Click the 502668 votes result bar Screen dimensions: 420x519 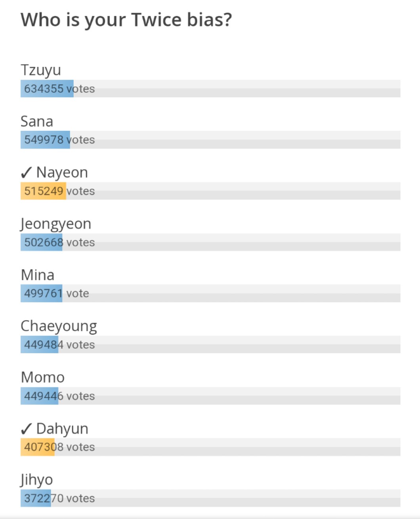click(42, 242)
